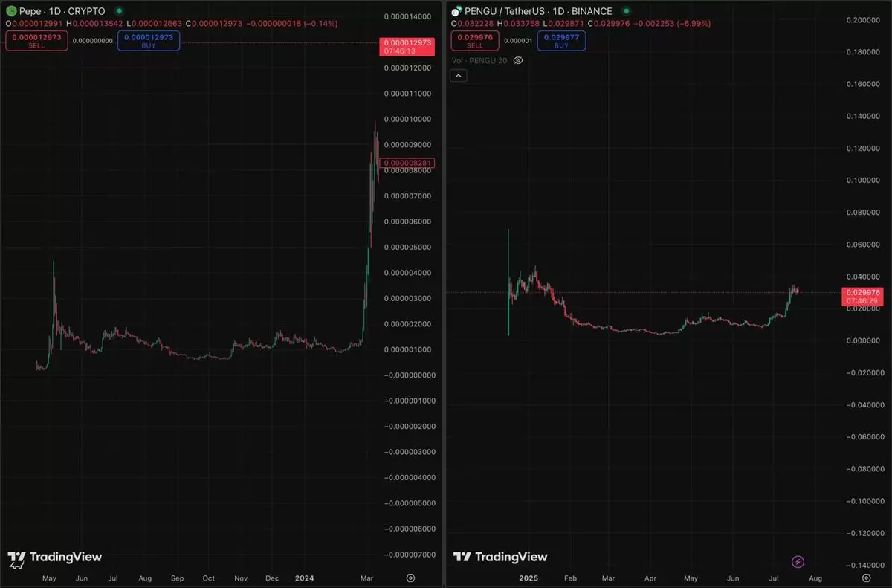This screenshot has height=588, width=892.
Task: Collapse the PENGU chart legend with chevron
Action: pyautogui.click(x=459, y=75)
